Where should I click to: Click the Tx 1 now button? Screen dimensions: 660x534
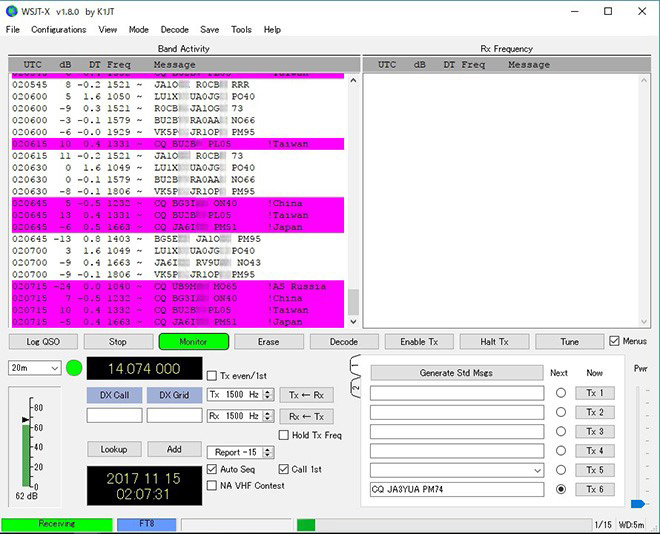pyautogui.click(x=595, y=393)
